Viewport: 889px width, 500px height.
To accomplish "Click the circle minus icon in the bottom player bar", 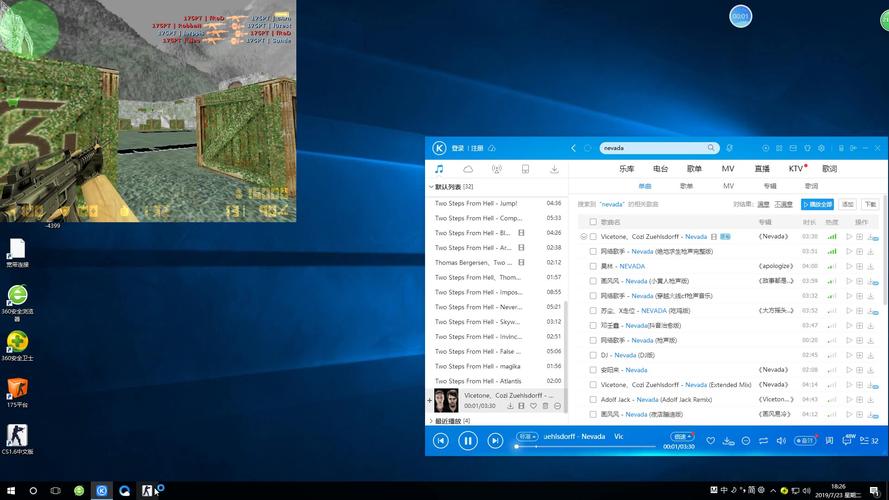I will pos(746,440).
